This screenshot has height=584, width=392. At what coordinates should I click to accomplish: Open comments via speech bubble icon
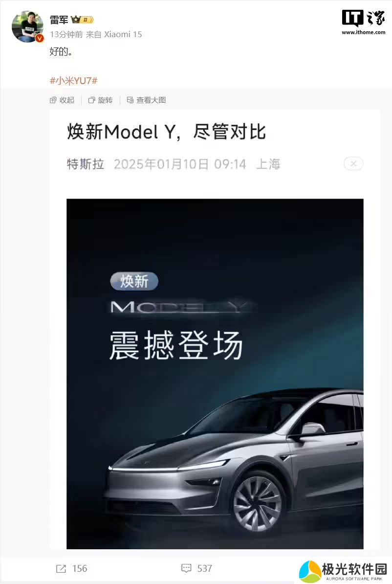coord(186,568)
